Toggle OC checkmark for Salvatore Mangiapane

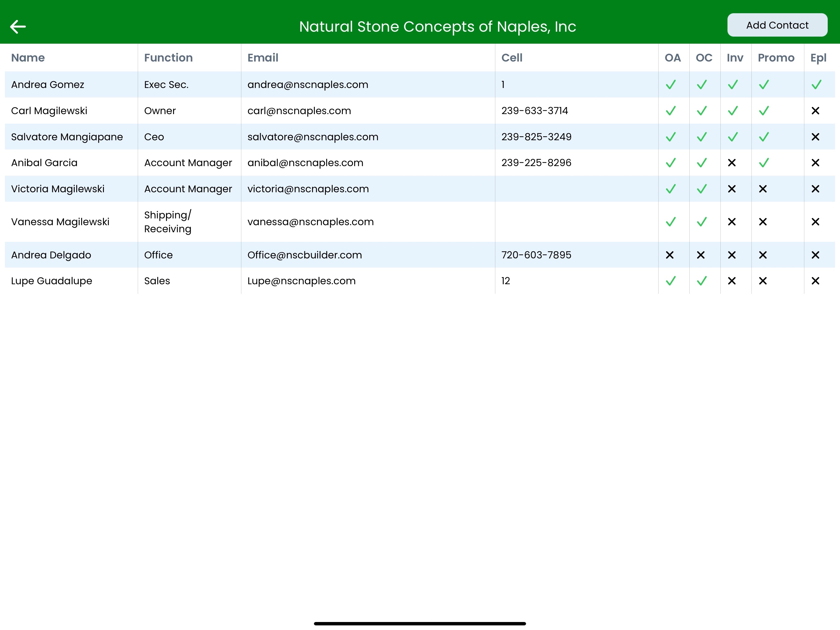(x=702, y=137)
